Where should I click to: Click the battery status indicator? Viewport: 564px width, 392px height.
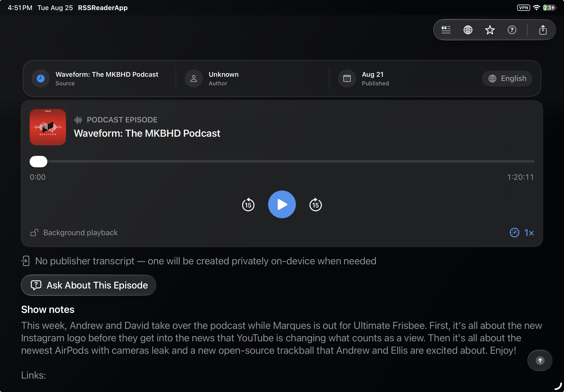pos(549,8)
